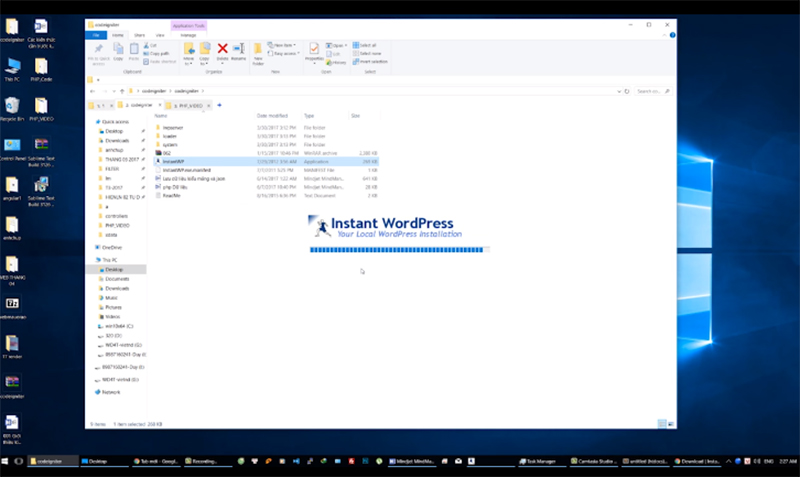The width and height of the screenshot is (800, 477).
Task: Open the Copy to dropdown
Action: coord(204,50)
